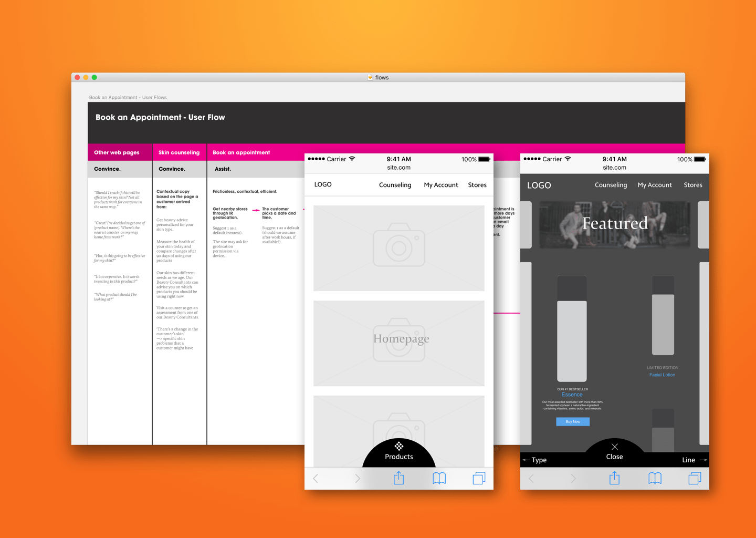Tap the Safari forward arrow on the light phone
Viewport: 756px width, 538px height.
pyautogui.click(x=358, y=478)
